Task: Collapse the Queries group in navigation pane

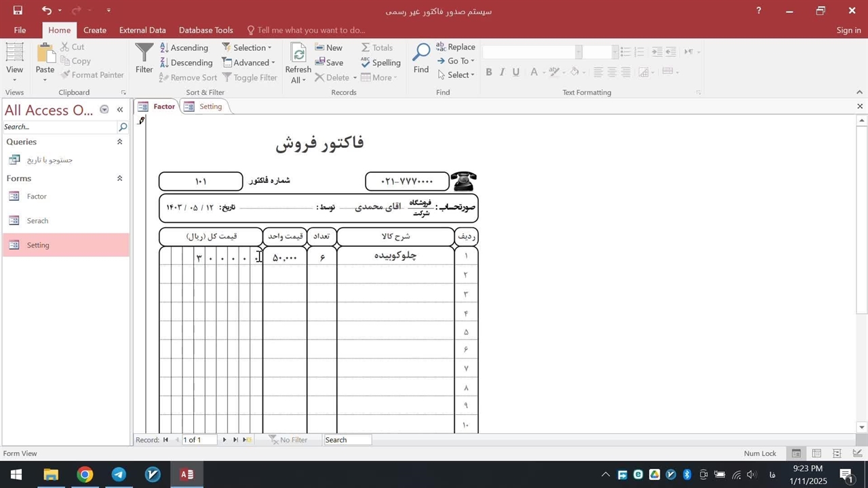Action: pos(119,142)
